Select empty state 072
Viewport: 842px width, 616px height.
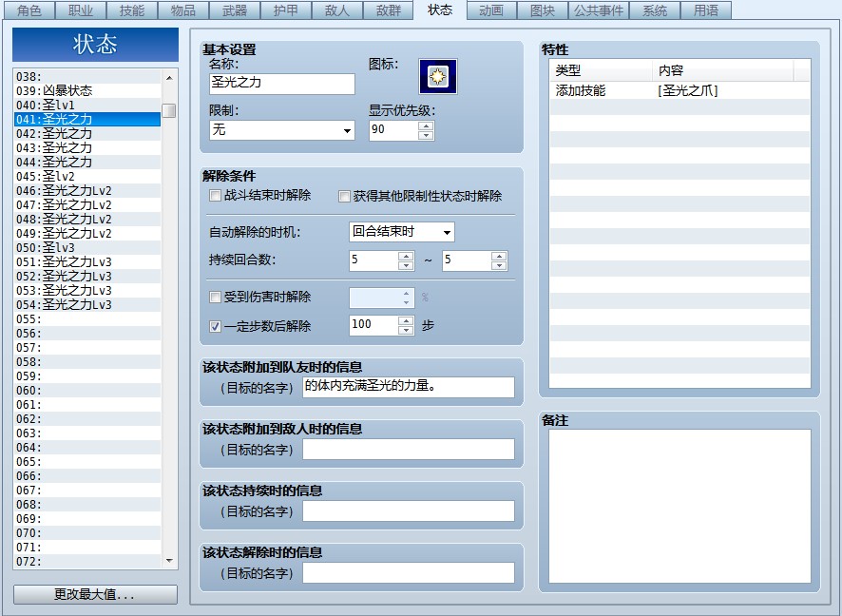pyautogui.click(x=87, y=561)
